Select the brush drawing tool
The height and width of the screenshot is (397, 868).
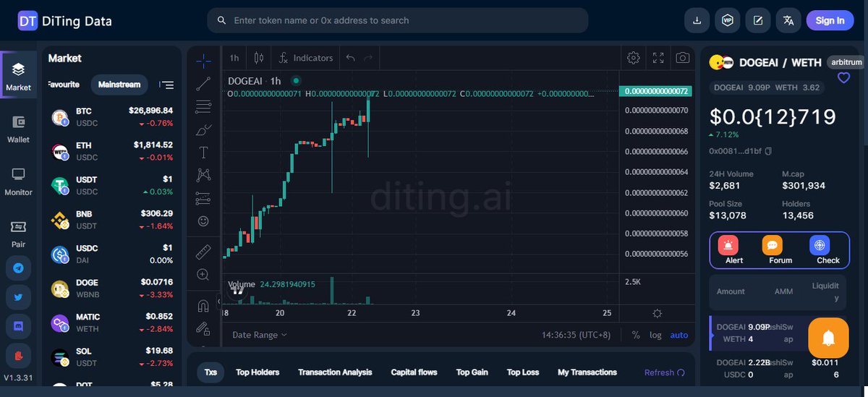point(203,129)
